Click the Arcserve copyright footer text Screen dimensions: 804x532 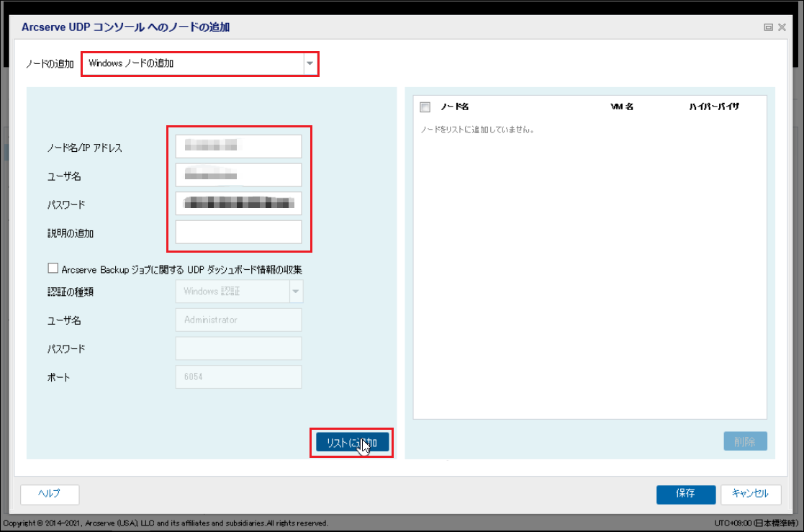[165, 523]
